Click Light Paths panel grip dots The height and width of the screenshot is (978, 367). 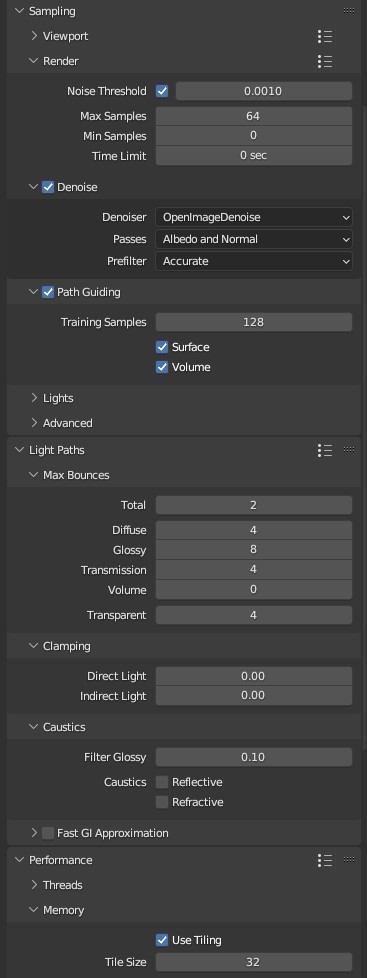click(x=349, y=450)
